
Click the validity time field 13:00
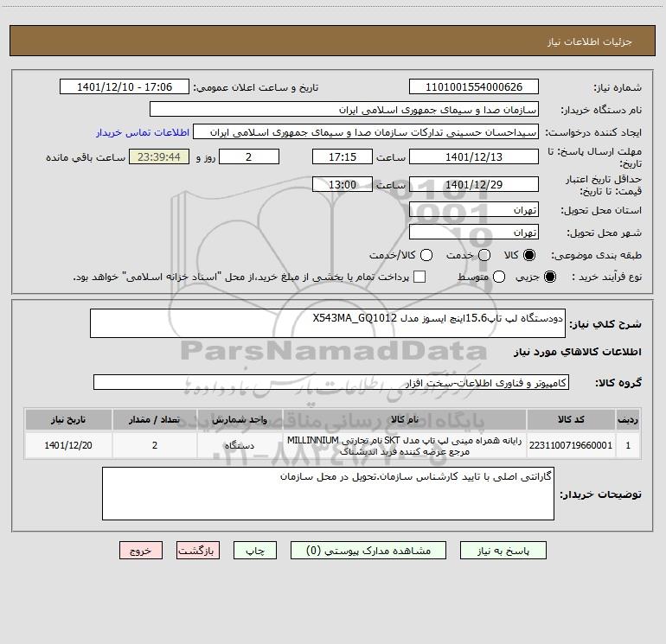click(343, 185)
